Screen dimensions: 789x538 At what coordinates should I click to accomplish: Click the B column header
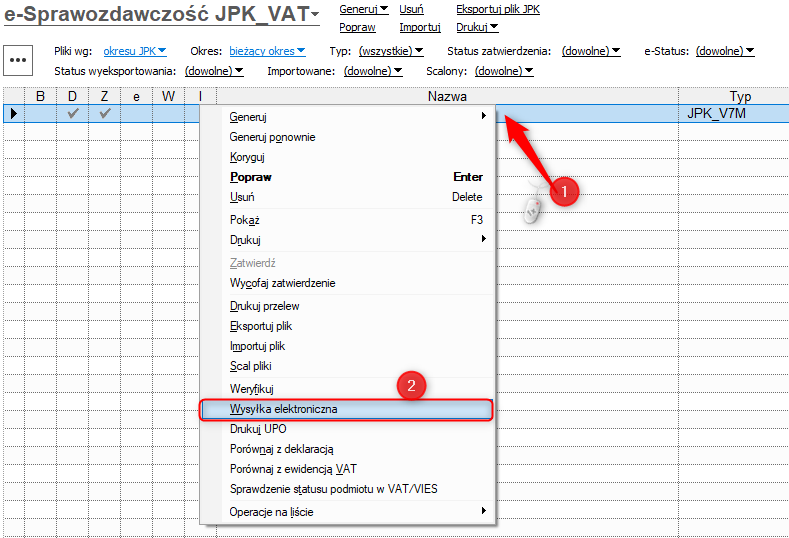[40, 96]
